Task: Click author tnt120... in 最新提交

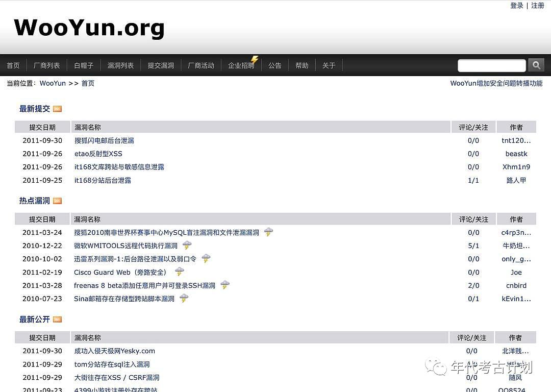Action: click(x=516, y=141)
